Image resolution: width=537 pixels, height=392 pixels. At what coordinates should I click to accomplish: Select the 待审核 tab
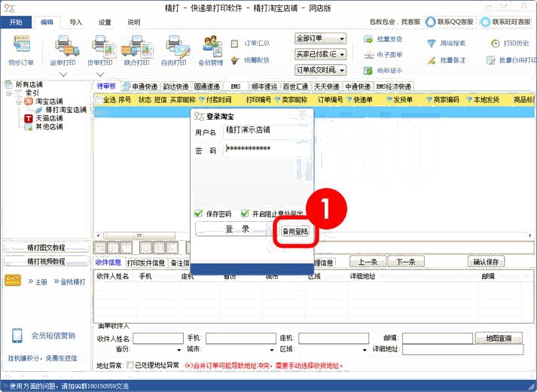click(106, 87)
